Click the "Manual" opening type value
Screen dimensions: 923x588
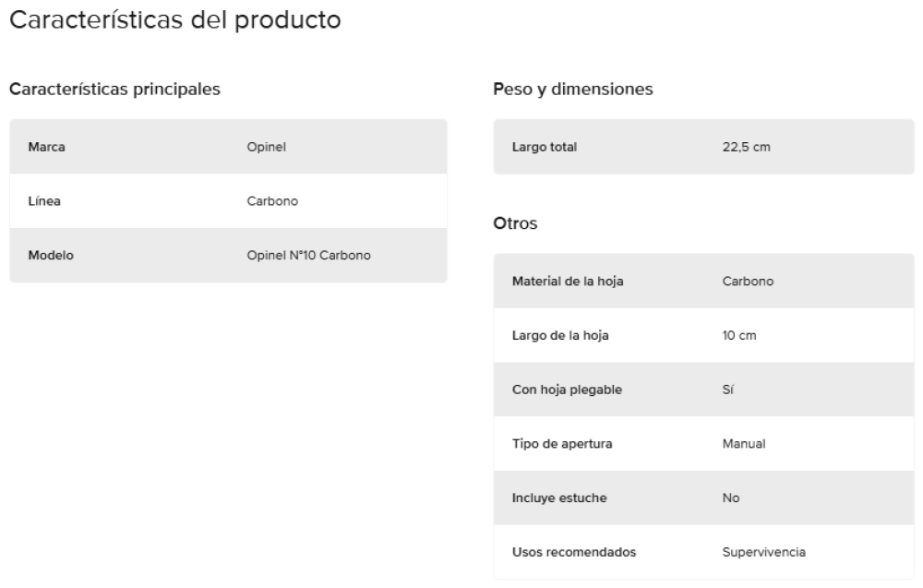point(744,444)
